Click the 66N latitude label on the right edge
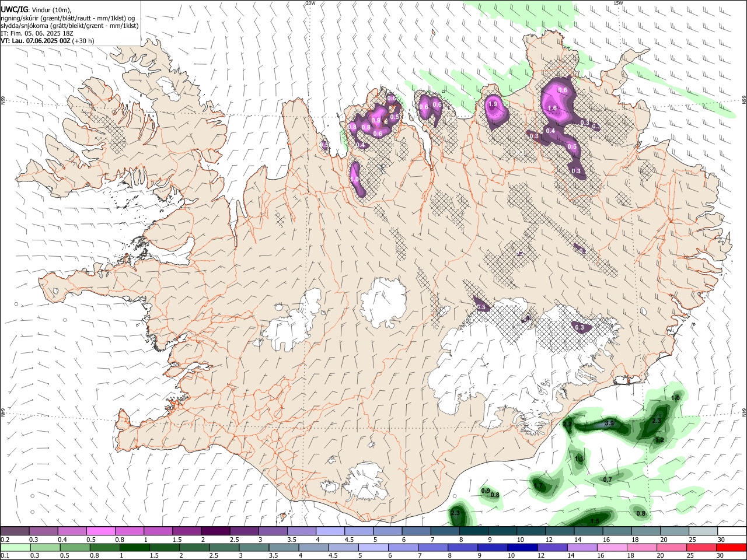The height and width of the screenshot is (560, 747). (x=744, y=100)
